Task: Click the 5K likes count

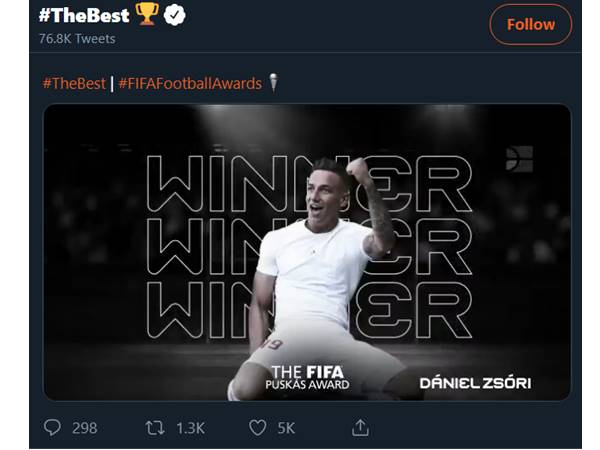Action: click(x=286, y=428)
